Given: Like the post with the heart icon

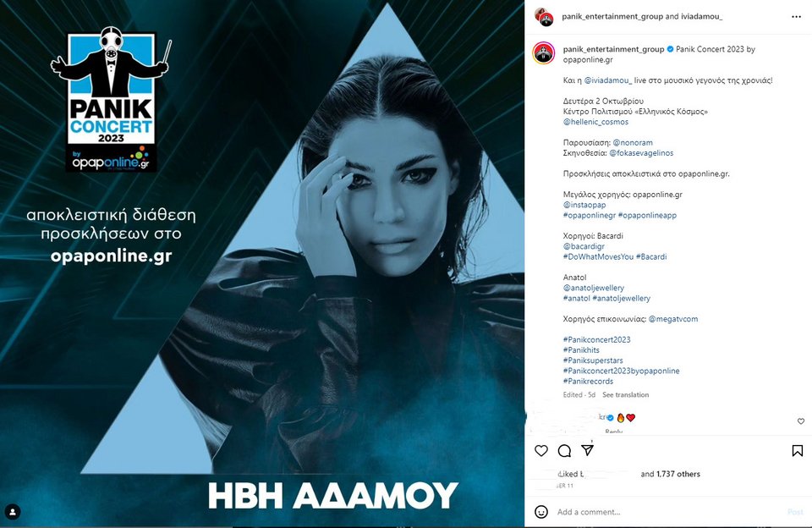Looking at the screenshot, I should click(541, 451).
